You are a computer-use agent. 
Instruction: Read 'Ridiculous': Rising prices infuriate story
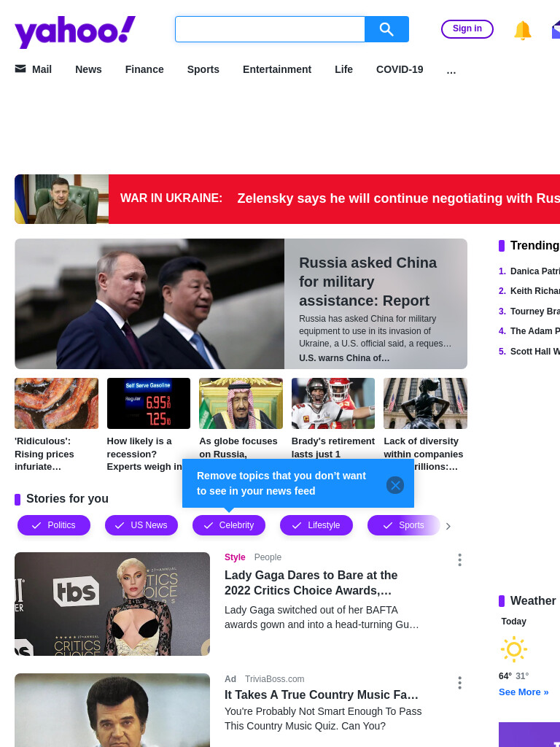click(x=44, y=454)
